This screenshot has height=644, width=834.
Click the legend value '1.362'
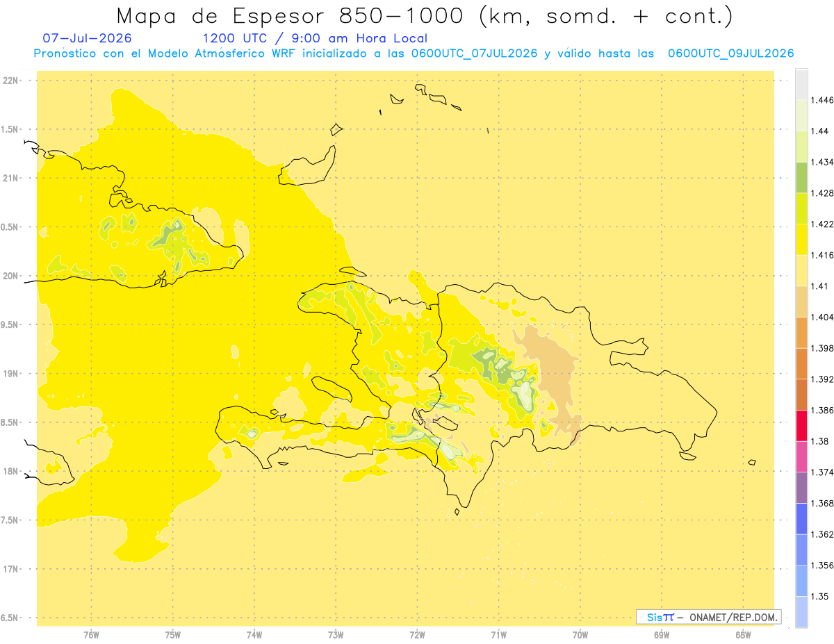tap(822, 534)
